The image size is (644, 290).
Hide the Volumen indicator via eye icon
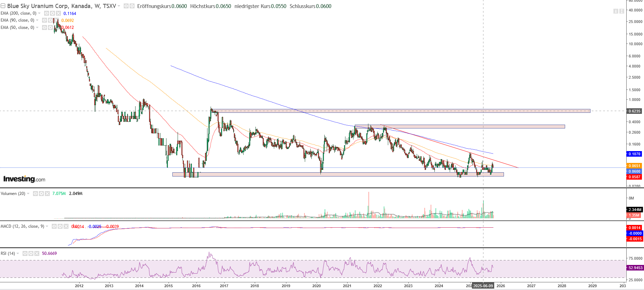point(35,194)
